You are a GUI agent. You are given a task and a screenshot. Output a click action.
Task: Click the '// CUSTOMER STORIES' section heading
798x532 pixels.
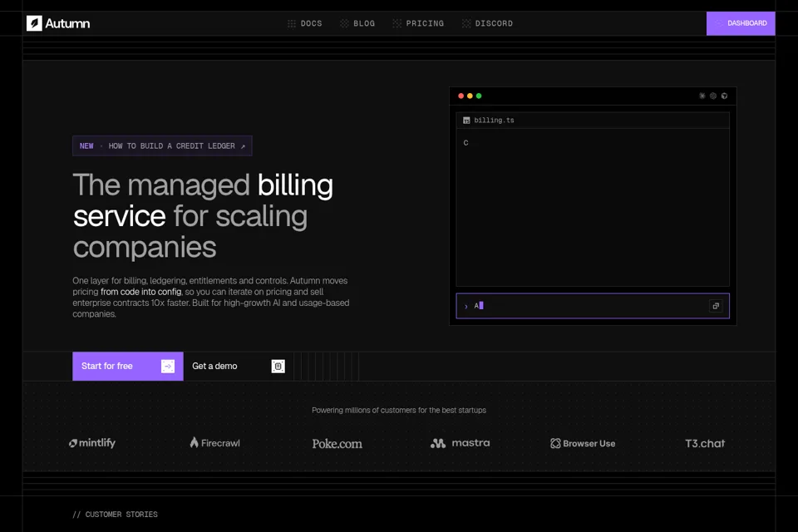115,515
